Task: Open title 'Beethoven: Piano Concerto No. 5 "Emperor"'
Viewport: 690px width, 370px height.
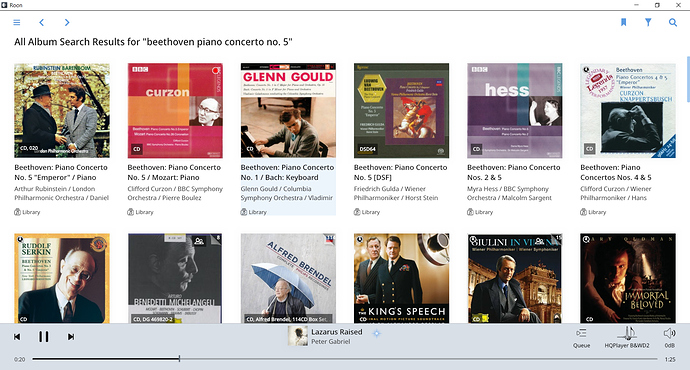Action: click(x=61, y=172)
